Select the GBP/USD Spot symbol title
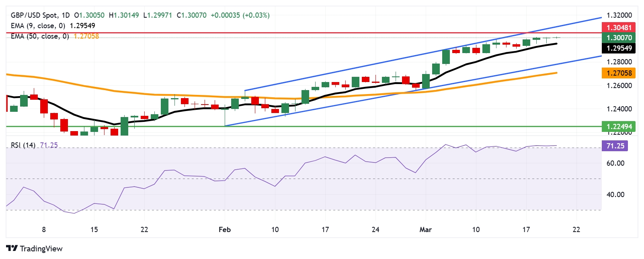 (34, 15)
